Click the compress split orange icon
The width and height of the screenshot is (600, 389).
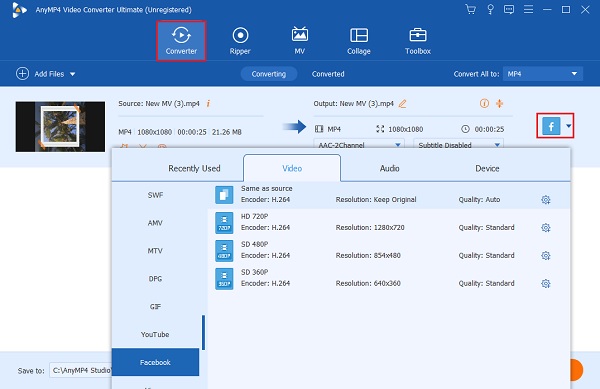tap(499, 103)
